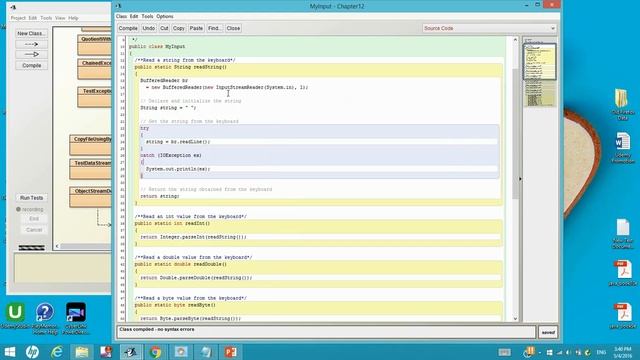Click the scroll-up arrow in code editor

[x=515, y=40]
